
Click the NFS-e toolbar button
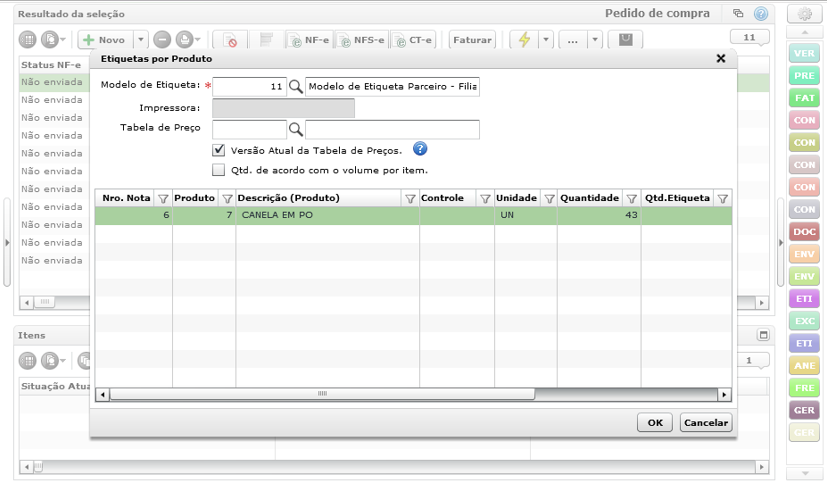(361, 40)
